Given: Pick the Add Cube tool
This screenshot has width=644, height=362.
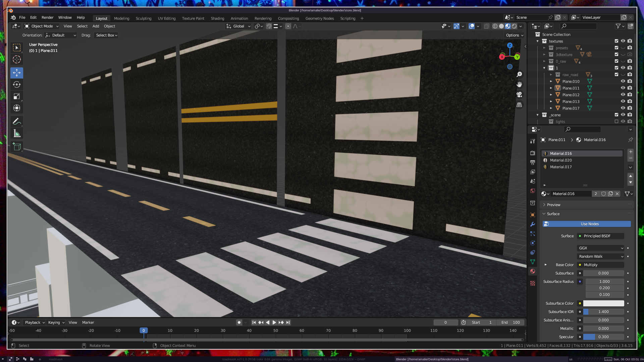Looking at the screenshot, I should click(17, 146).
